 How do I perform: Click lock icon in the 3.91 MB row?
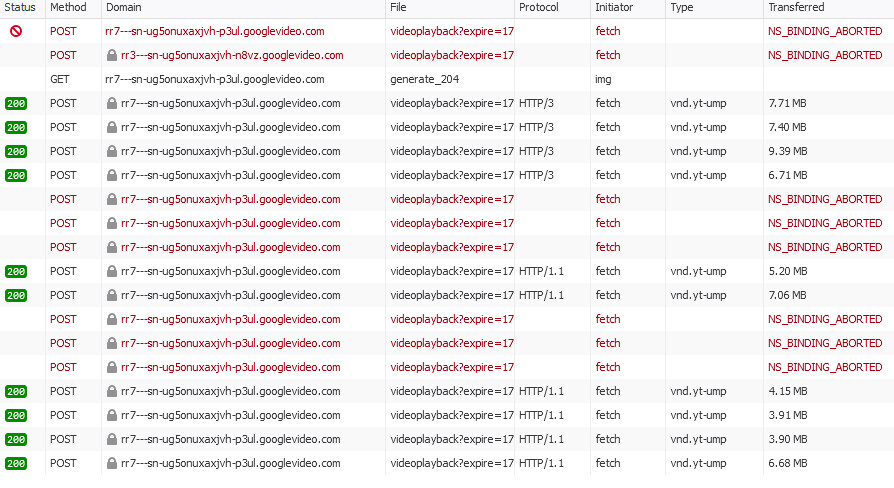tap(112, 415)
